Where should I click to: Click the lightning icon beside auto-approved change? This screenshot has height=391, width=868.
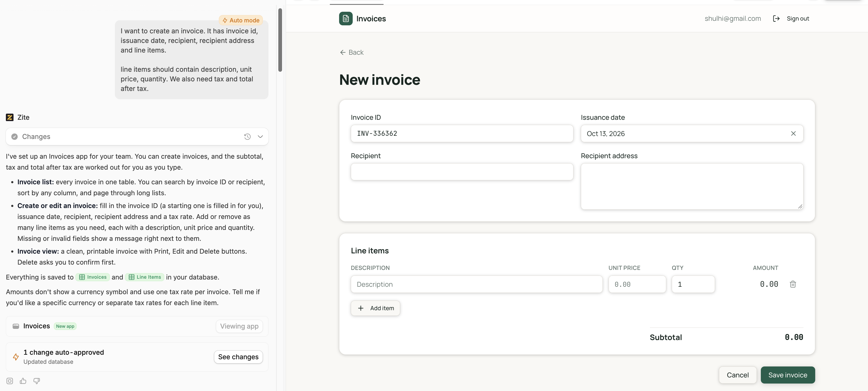[x=16, y=357]
